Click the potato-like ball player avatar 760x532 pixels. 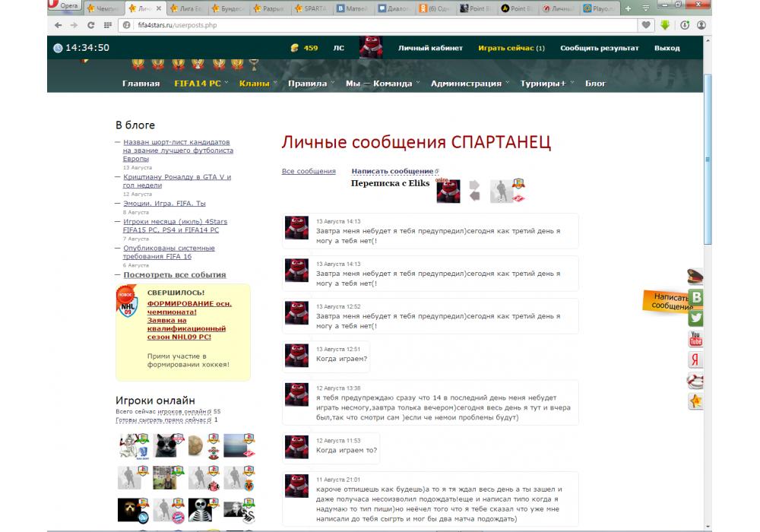click(196, 446)
